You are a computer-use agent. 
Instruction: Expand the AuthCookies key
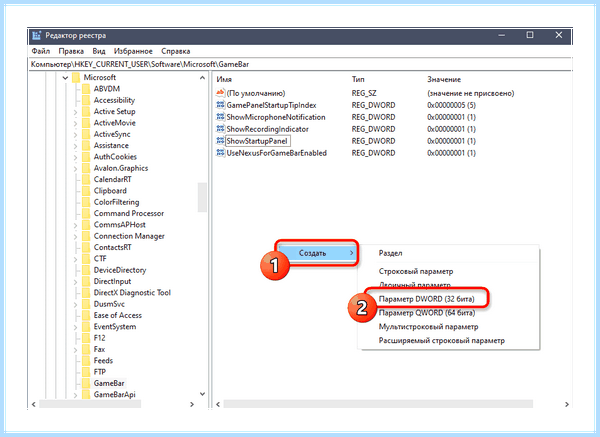pyautogui.click(x=75, y=157)
